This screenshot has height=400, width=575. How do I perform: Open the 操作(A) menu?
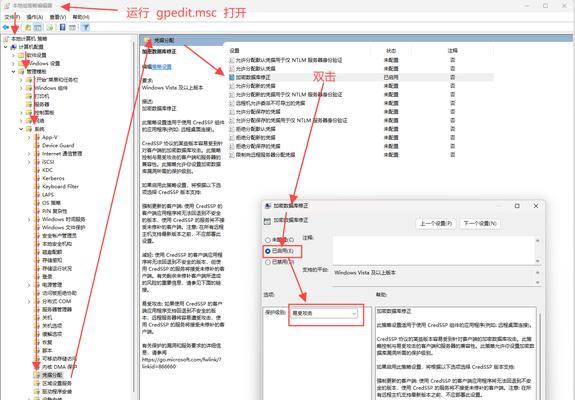(34, 17)
